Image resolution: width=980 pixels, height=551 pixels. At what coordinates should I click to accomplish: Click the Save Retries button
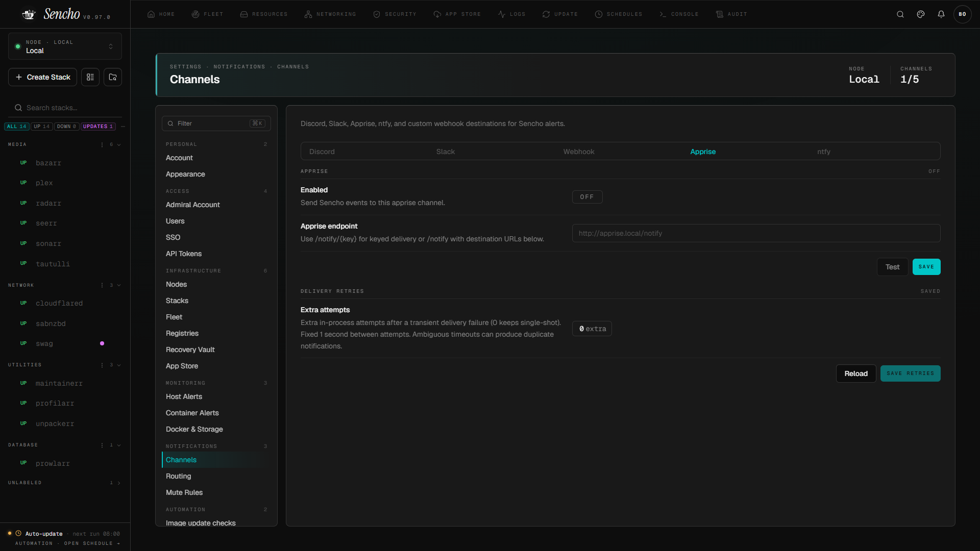tap(910, 373)
